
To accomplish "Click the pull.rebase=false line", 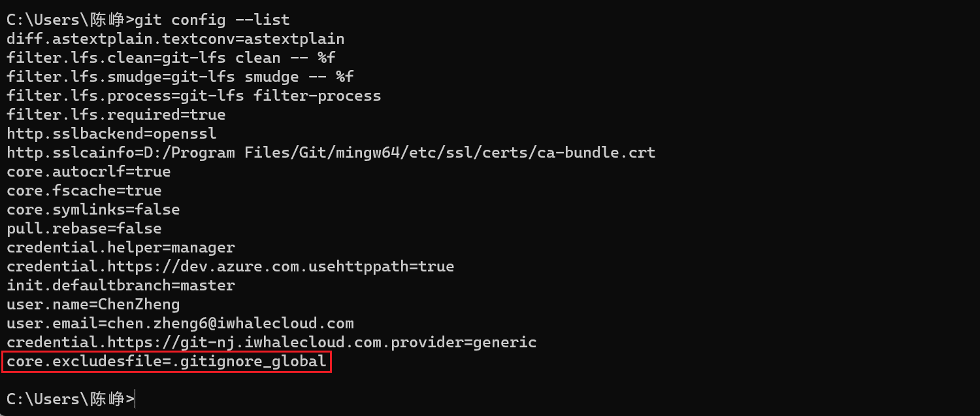I will (x=84, y=228).
